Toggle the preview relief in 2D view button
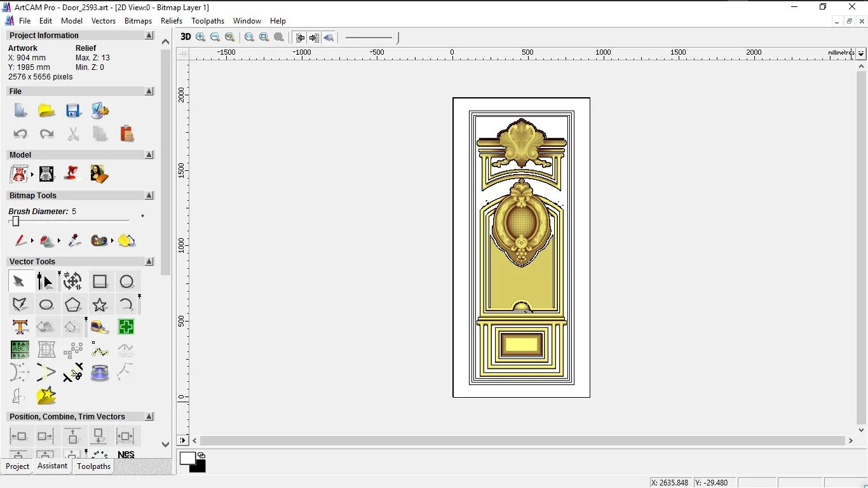 point(329,37)
